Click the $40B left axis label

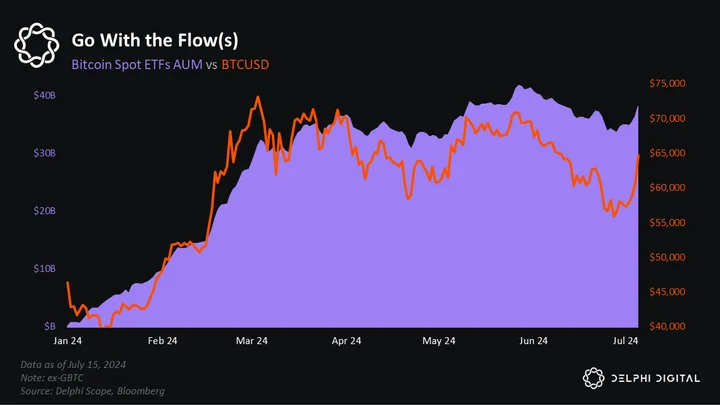(45, 96)
